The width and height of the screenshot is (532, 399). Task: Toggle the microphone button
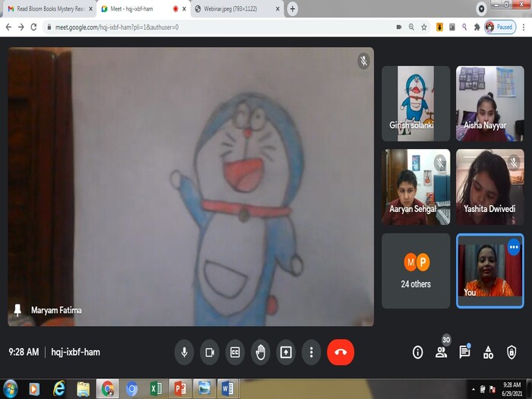pos(184,352)
